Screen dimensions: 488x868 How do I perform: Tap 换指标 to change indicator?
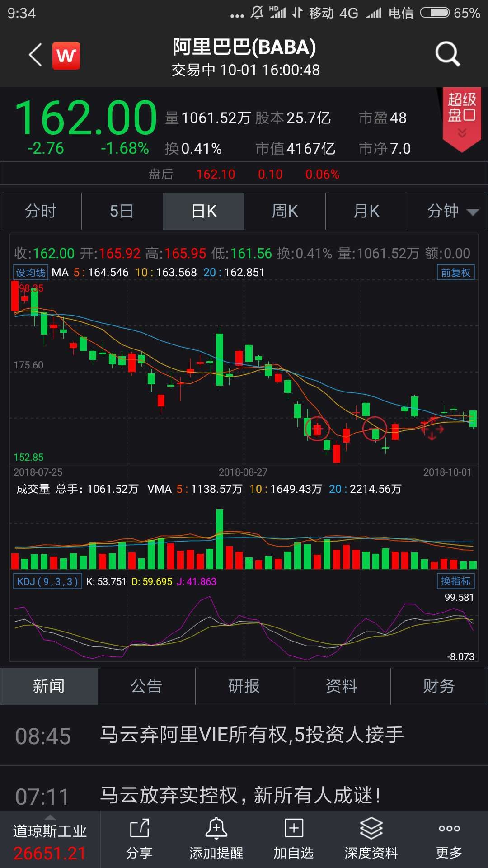455,581
